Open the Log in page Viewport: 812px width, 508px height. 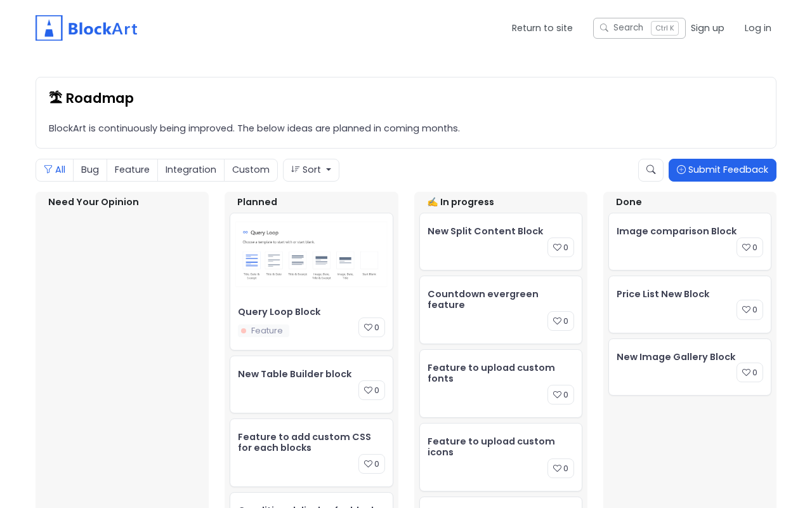coord(758,28)
